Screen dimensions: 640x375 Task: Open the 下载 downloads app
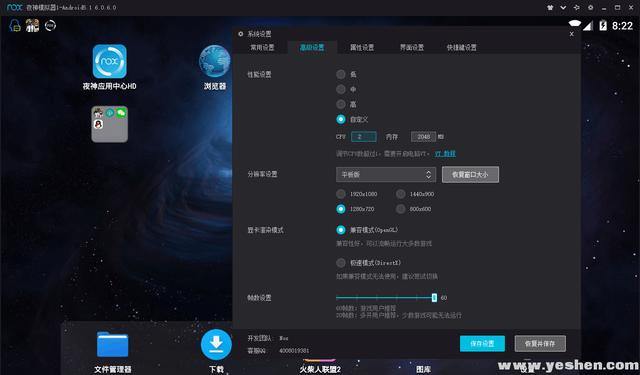pyautogui.click(x=216, y=344)
